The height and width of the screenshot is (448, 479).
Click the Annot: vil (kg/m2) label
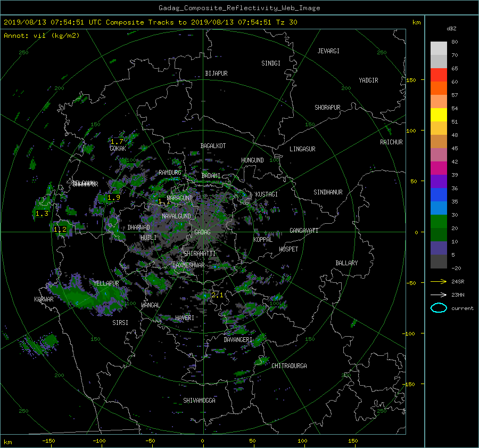click(x=42, y=36)
